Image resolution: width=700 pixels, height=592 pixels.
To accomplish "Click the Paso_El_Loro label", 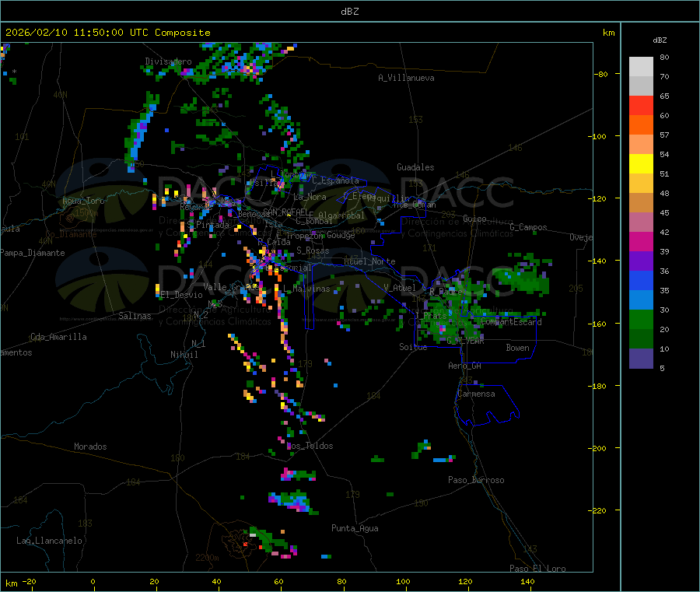I will 537,569.
